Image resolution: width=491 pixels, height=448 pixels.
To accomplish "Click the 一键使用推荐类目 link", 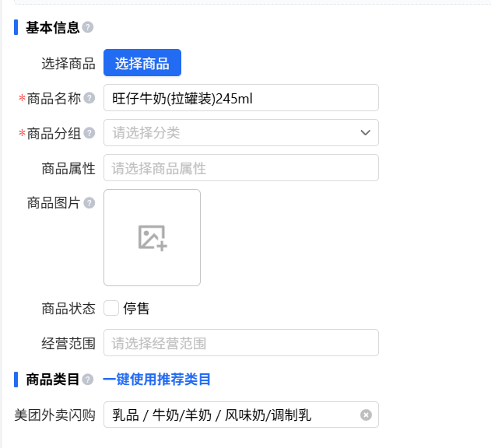I will coord(156,380).
